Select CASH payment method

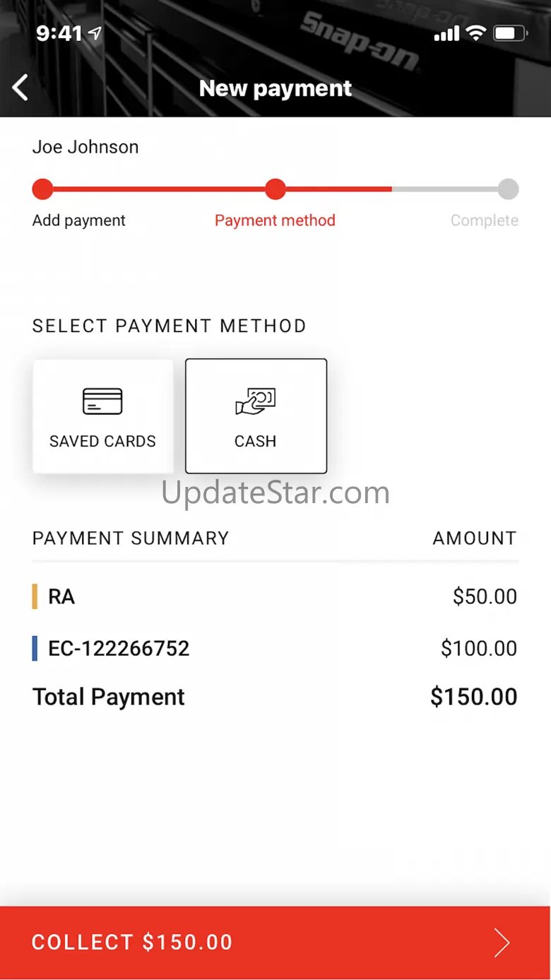click(256, 415)
